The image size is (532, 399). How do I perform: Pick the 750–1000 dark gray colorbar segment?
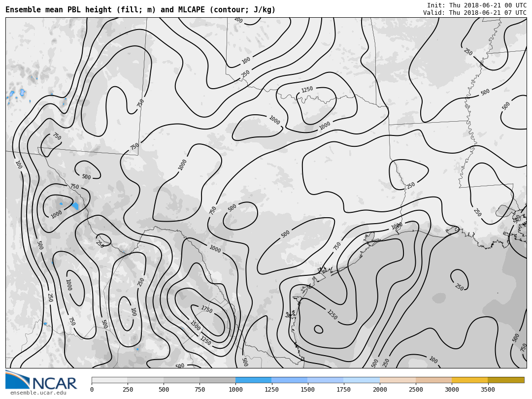(218, 380)
